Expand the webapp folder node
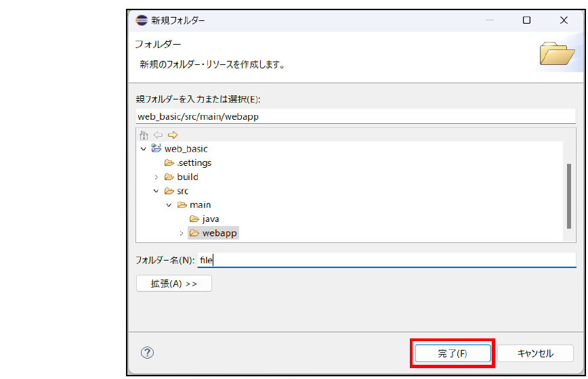The image size is (588, 379). (182, 233)
